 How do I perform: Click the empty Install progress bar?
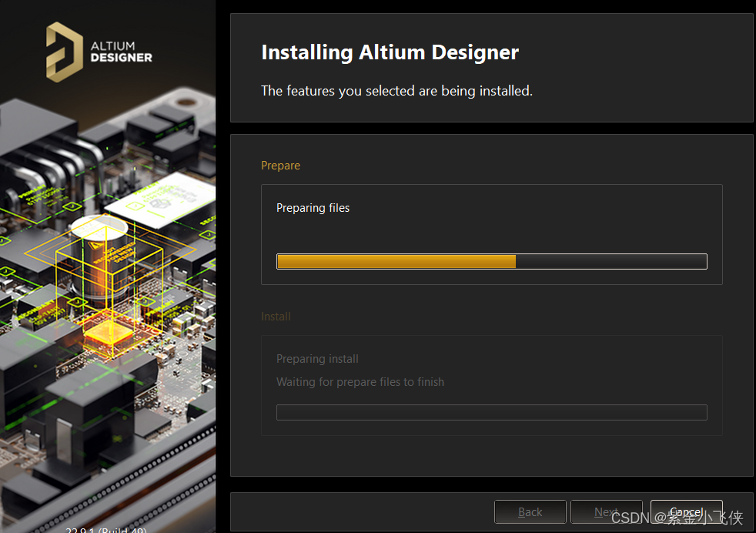tap(491, 412)
